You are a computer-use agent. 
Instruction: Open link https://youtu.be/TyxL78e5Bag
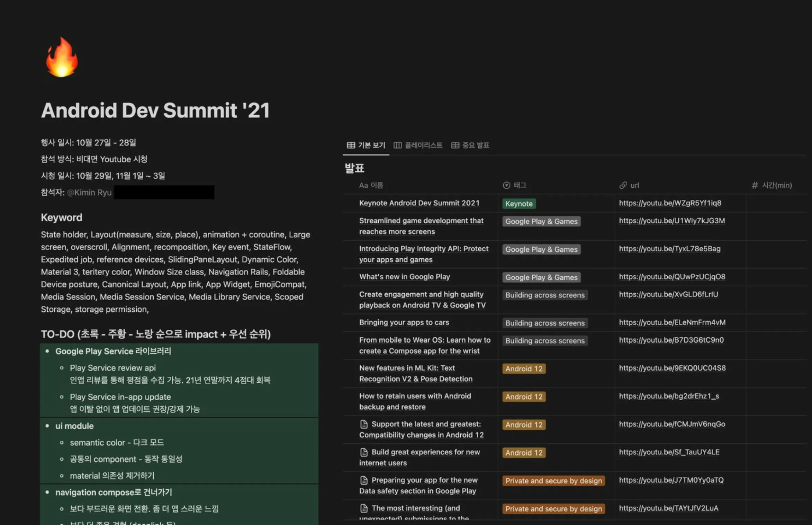coord(670,249)
